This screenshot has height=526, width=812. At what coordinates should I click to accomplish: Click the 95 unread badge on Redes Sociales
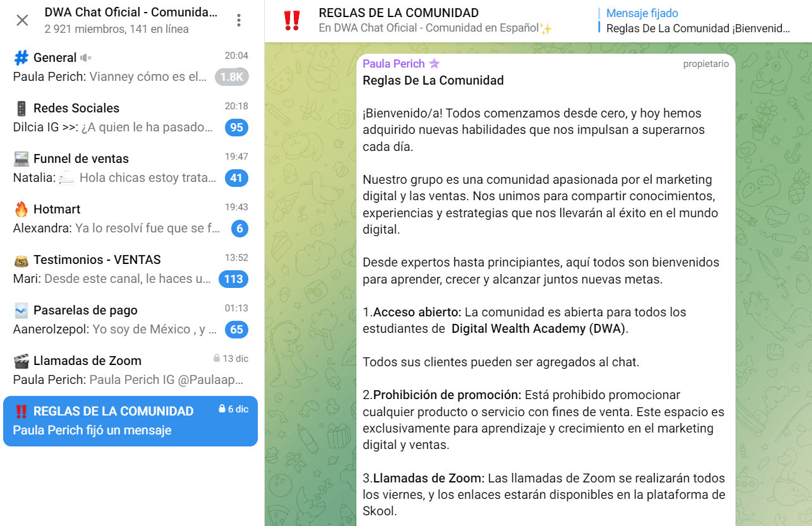coord(236,128)
